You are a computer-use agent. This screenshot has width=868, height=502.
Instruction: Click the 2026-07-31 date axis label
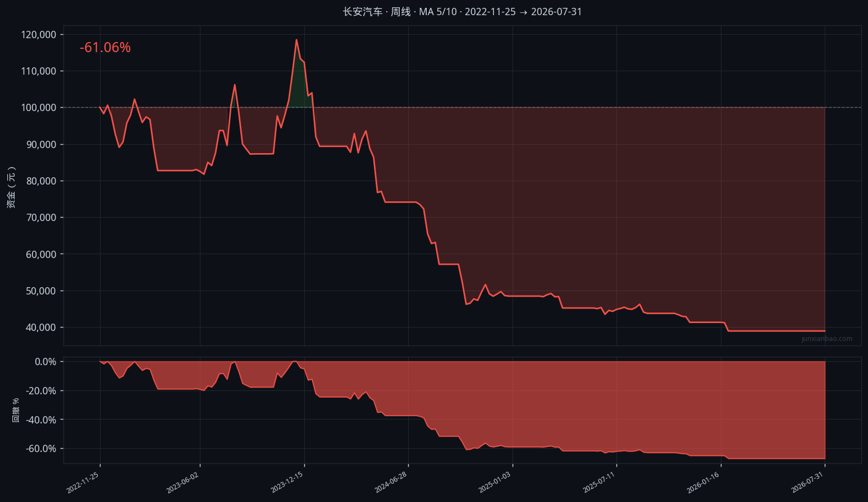[808, 482]
